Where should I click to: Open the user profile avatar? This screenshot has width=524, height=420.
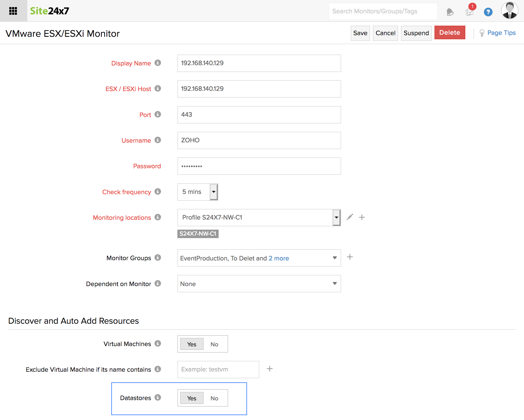(510, 11)
